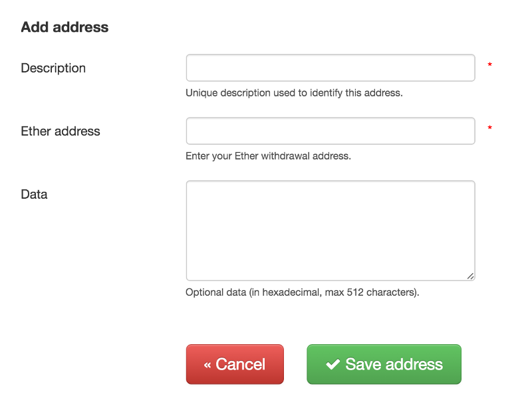Focus the Ether address input box
The height and width of the screenshot is (408, 532).
click(330, 131)
